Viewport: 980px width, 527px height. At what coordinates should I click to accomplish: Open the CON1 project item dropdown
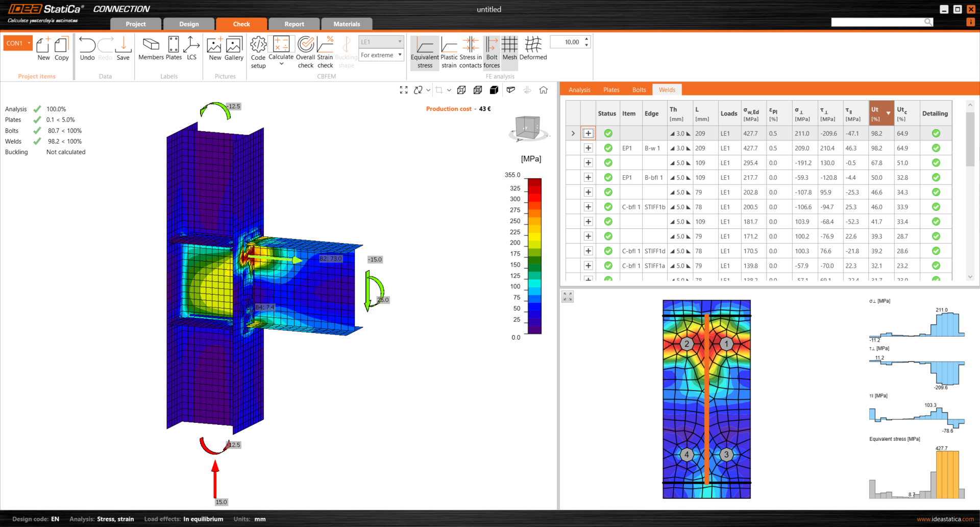tap(18, 43)
